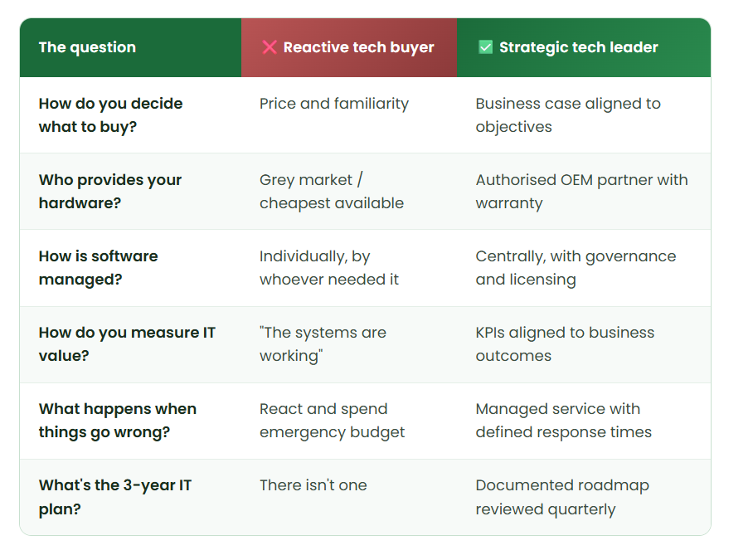The height and width of the screenshot is (560, 753).
Task: Click 'React and spend emergency budget' cell
Action: [x=333, y=421]
